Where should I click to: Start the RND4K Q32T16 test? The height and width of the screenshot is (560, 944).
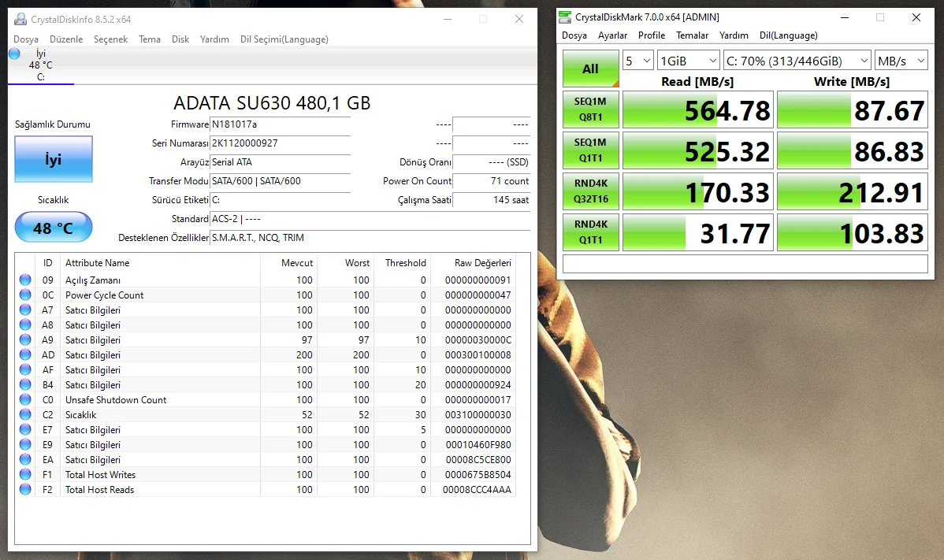591,191
